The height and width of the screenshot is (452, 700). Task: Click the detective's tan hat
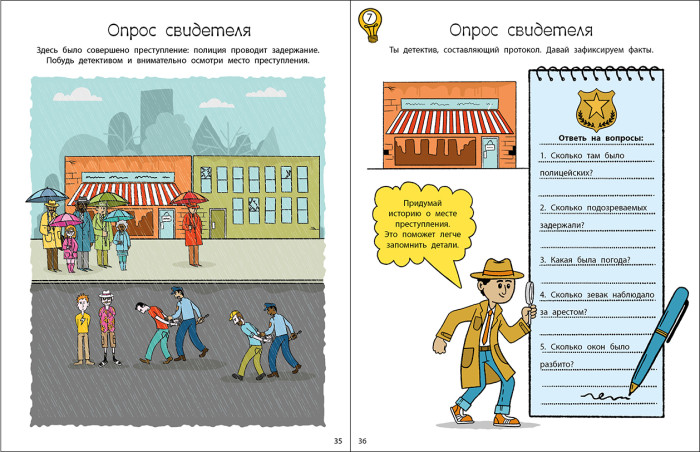497,269
